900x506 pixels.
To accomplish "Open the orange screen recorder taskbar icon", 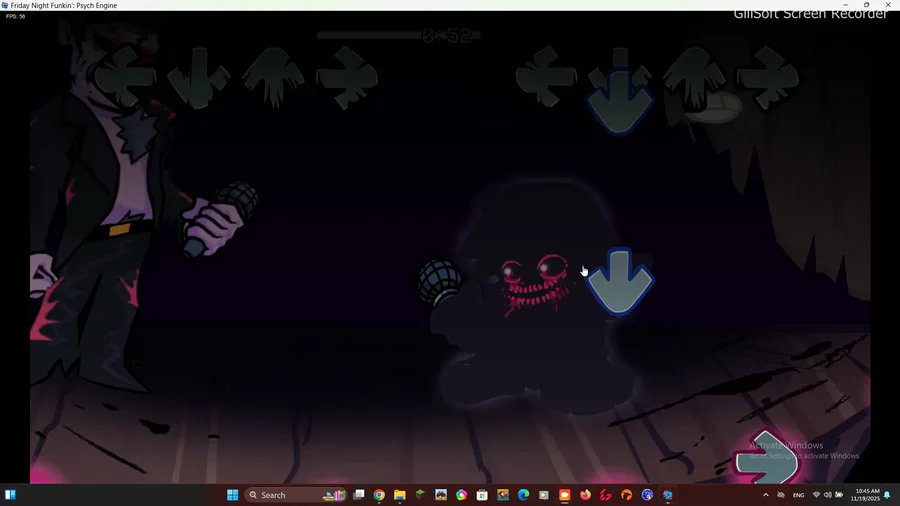I will pos(565,495).
